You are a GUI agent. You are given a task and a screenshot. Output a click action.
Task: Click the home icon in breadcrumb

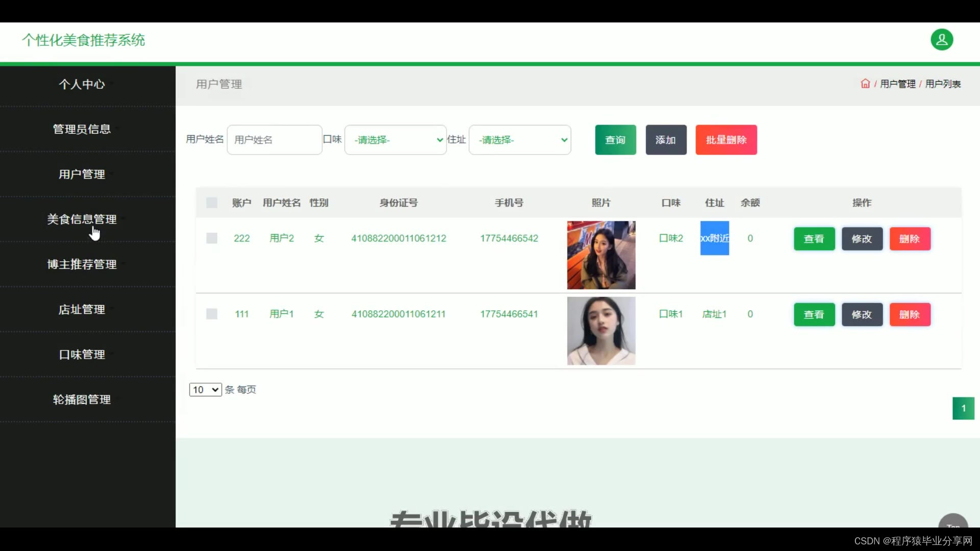point(865,84)
